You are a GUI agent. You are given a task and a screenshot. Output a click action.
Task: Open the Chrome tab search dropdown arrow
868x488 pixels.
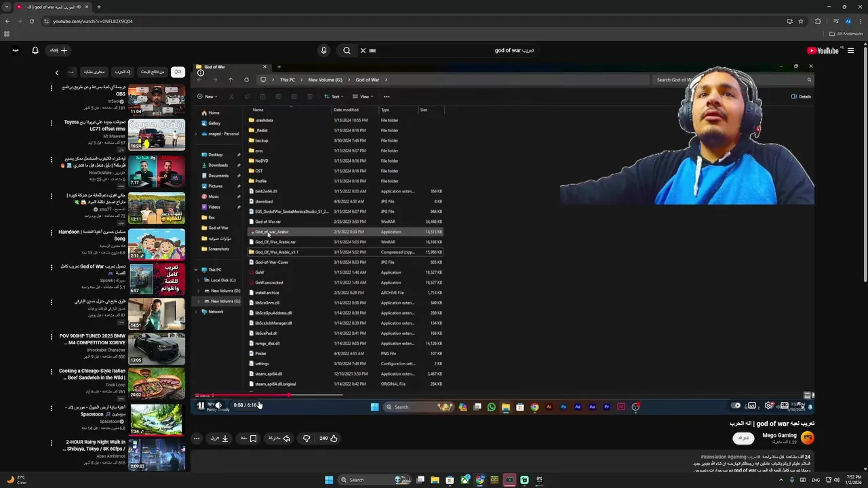pos(6,7)
